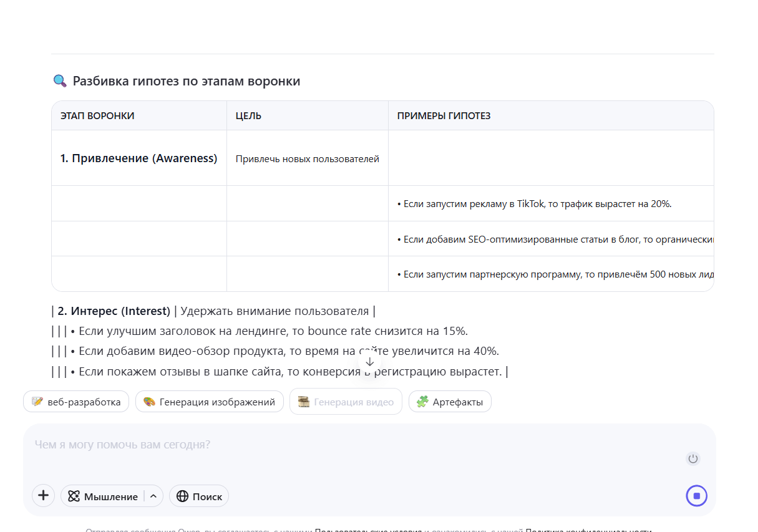Select the Привлечение (Awareness) table cell
The width and height of the screenshot is (758, 532).
138,158
